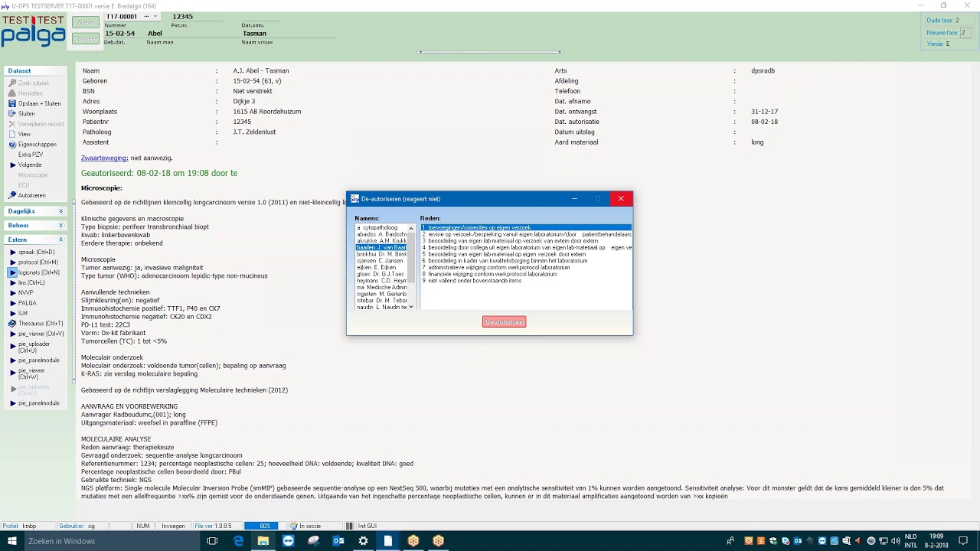Image resolution: width=980 pixels, height=551 pixels.
Task: Open Windows Start menu
Action: (x=11, y=541)
